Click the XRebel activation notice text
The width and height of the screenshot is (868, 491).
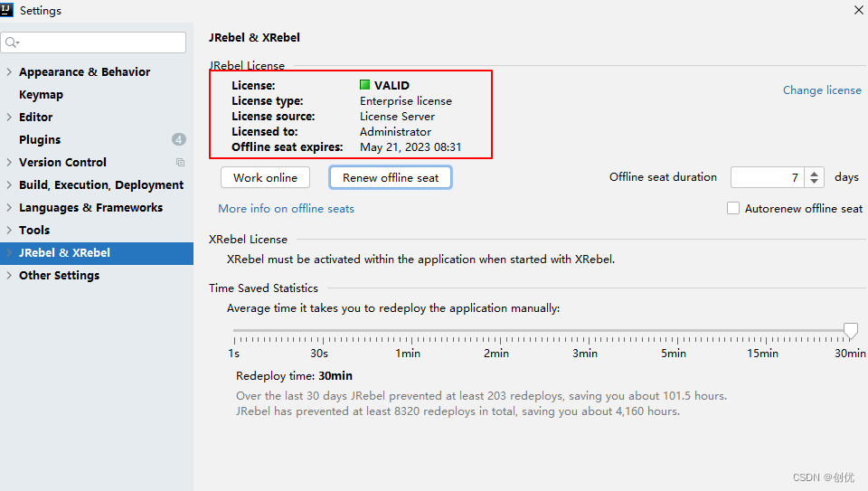(420, 259)
